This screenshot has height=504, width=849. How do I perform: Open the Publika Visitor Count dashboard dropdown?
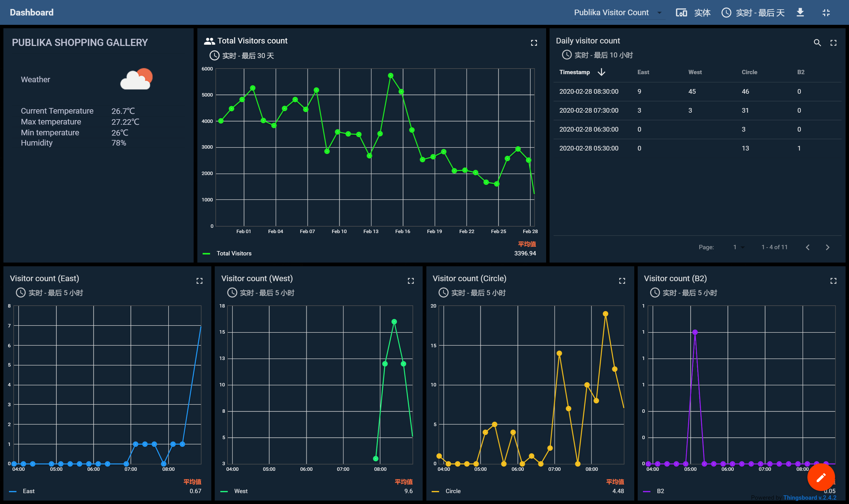pyautogui.click(x=618, y=12)
